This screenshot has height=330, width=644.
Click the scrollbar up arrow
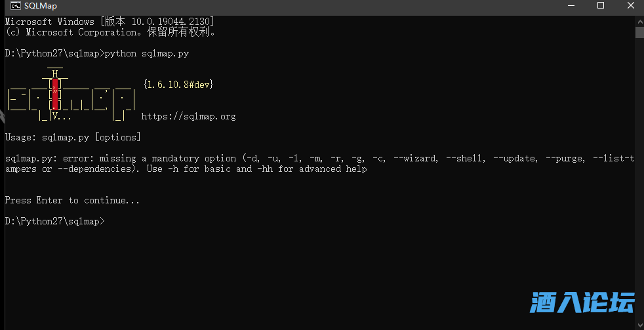point(639,20)
